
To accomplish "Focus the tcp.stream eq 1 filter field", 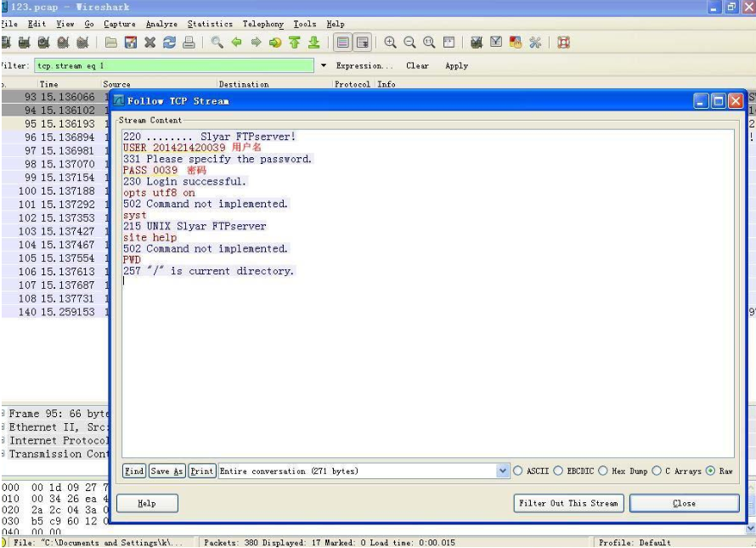I will (x=174, y=65).
